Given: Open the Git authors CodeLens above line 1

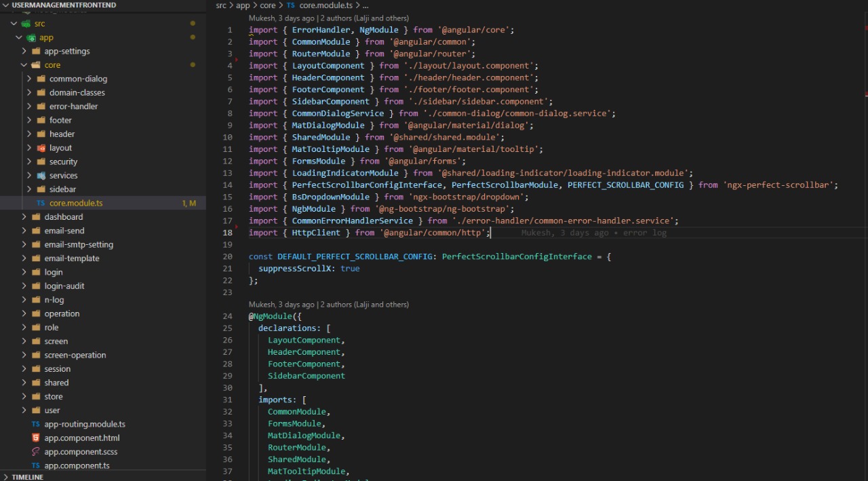Looking at the screenshot, I should pos(329,18).
